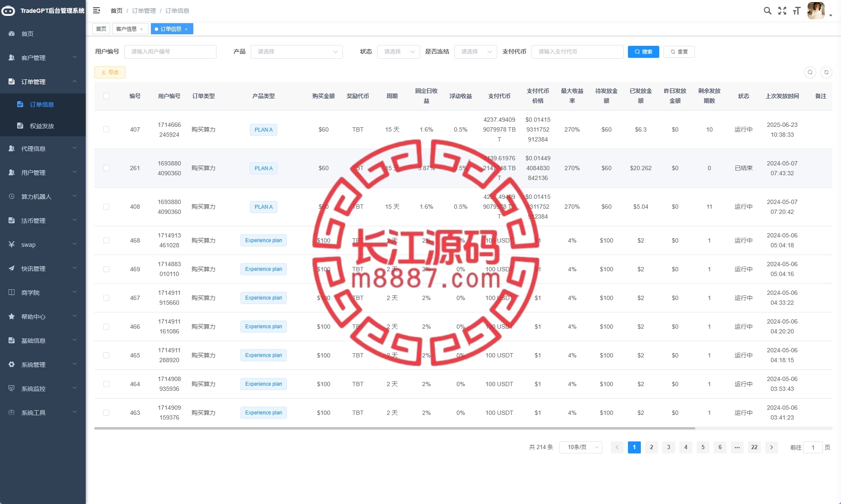Go to page 2 of results

652,447
